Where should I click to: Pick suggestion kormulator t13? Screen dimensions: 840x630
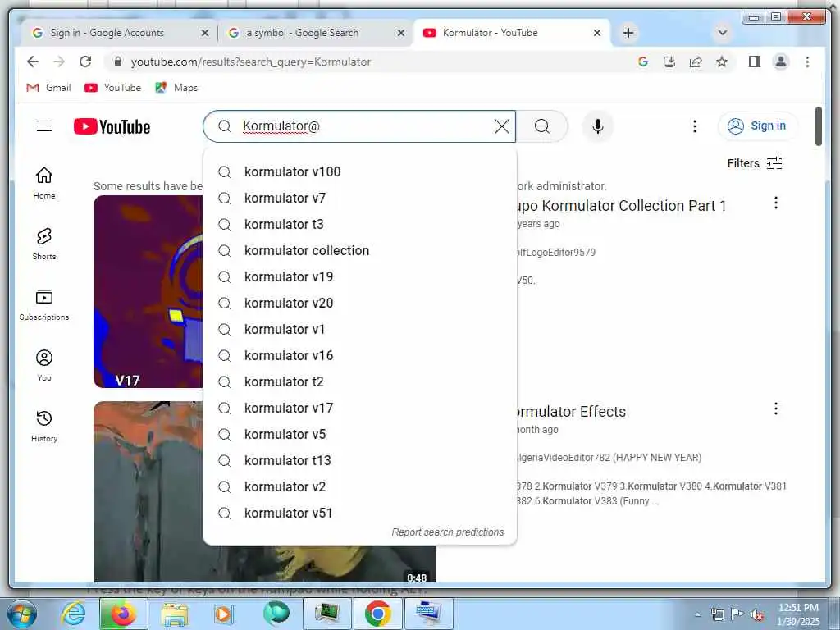[360, 461]
